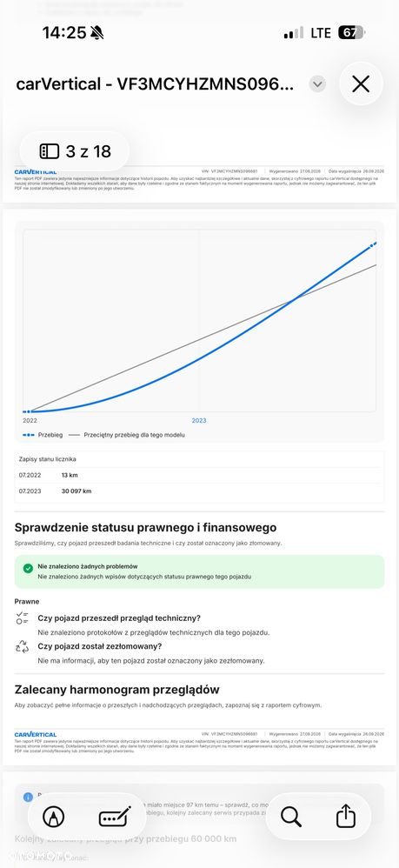This screenshot has width=399, height=868.
Task: Tap the battery indicator in status bar
Action: [x=351, y=33]
